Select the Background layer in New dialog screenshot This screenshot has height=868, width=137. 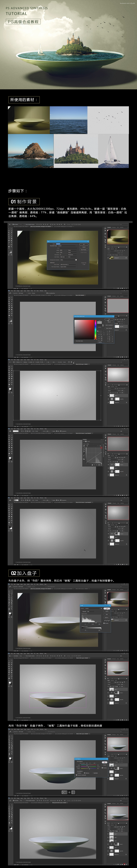pyautogui.click(x=118, y=258)
